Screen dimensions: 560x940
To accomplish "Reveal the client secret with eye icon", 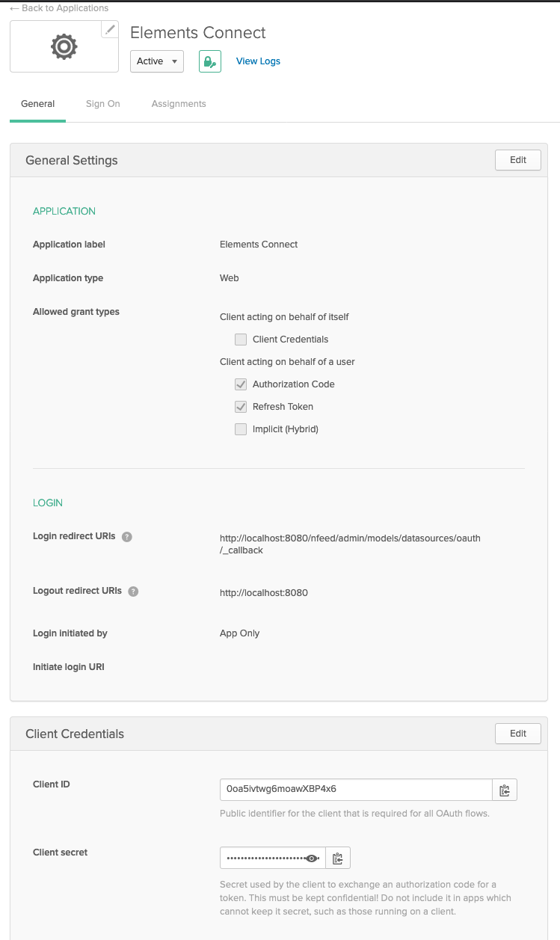I will pos(313,858).
